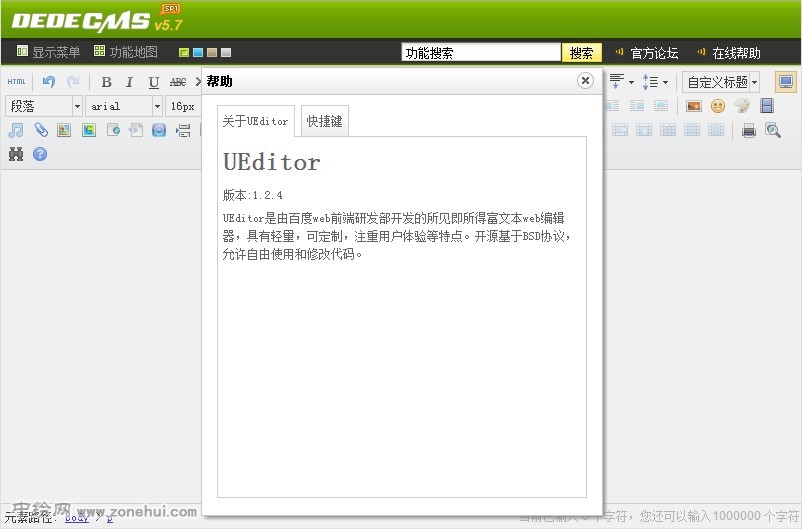Click the third greyed table grid icon
The width and height of the screenshot is (802, 529).
(668, 130)
